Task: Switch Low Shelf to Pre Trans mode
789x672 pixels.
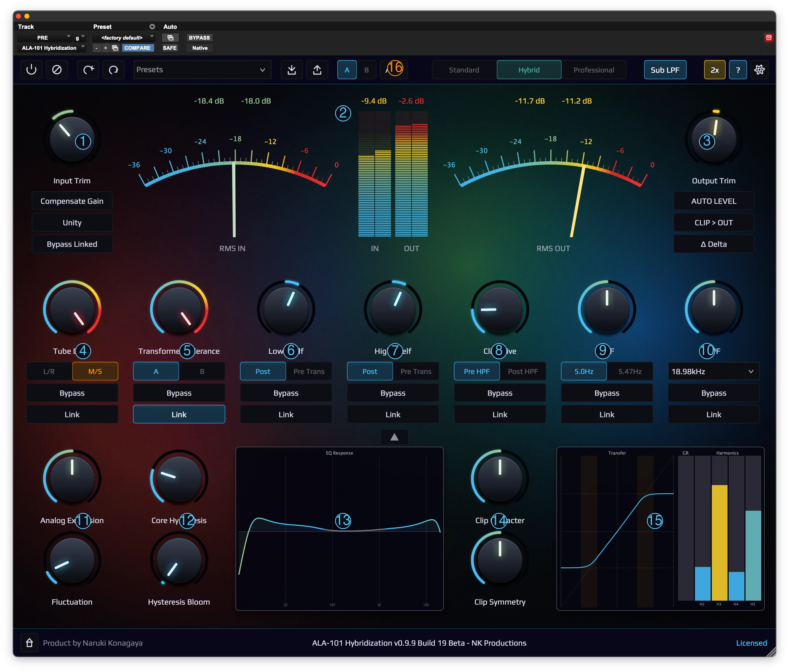Action: coord(309,371)
